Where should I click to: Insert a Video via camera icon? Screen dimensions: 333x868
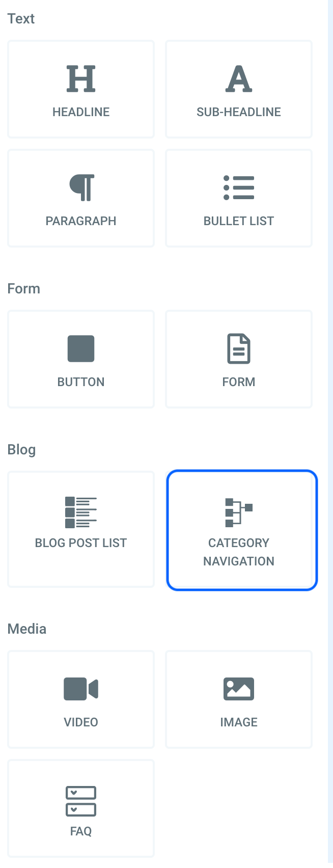pyautogui.click(x=81, y=689)
